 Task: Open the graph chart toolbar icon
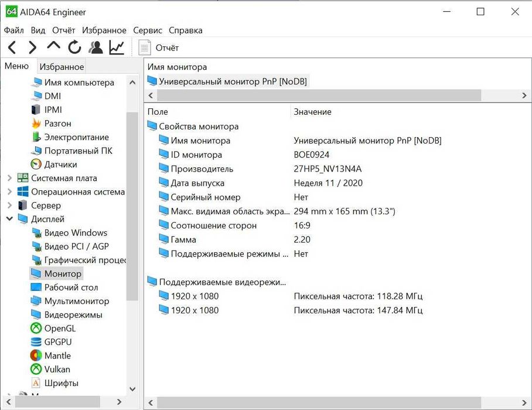coord(117,47)
